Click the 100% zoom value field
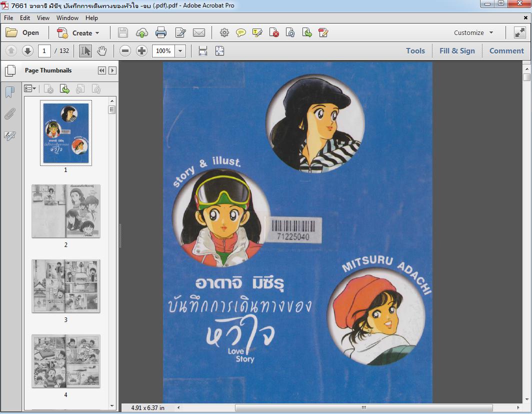This screenshot has width=532, height=414. (x=163, y=51)
